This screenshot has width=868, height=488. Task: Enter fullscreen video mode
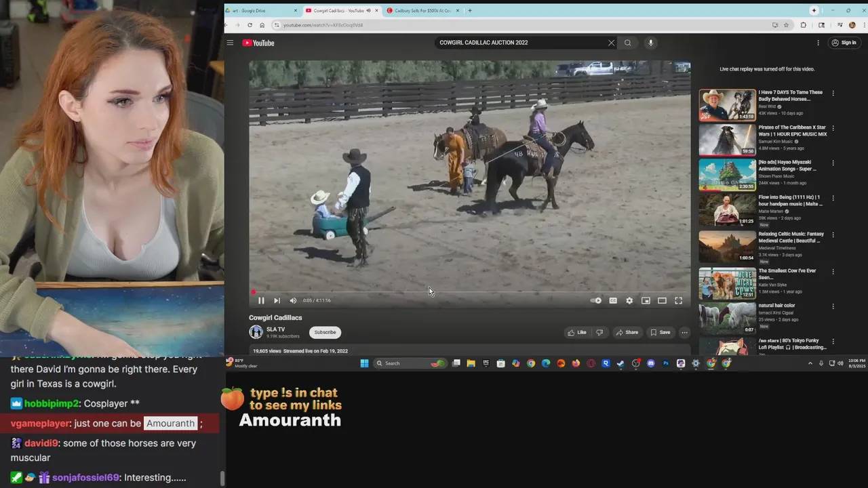[678, 300]
